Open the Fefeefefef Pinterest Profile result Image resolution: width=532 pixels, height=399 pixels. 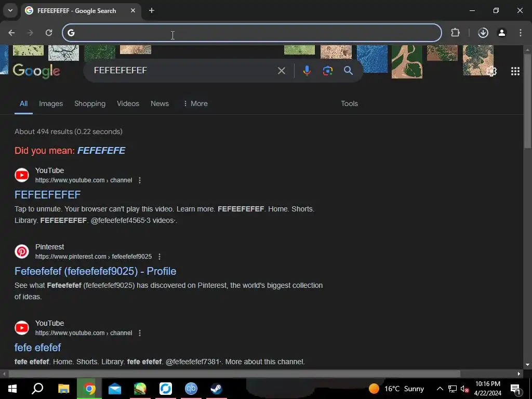click(96, 271)
